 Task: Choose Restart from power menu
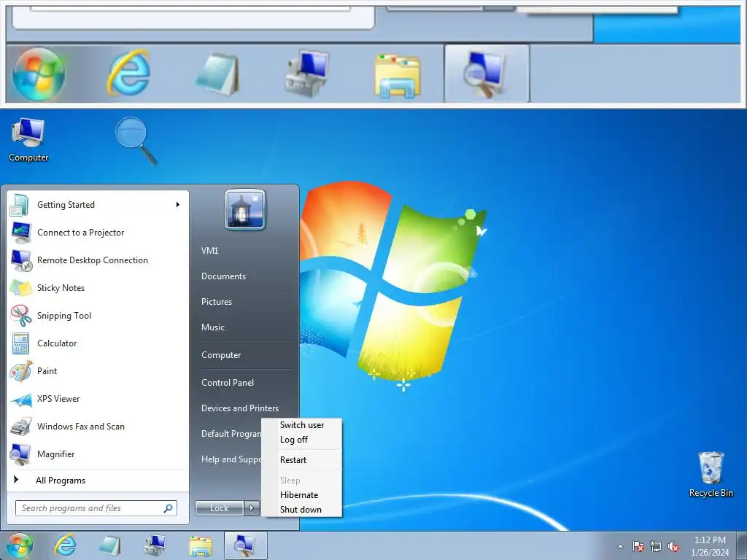point(301,460)
